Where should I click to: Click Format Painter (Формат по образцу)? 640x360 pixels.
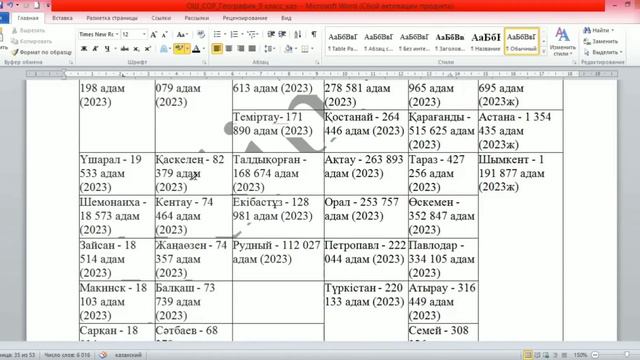point(41,52)
